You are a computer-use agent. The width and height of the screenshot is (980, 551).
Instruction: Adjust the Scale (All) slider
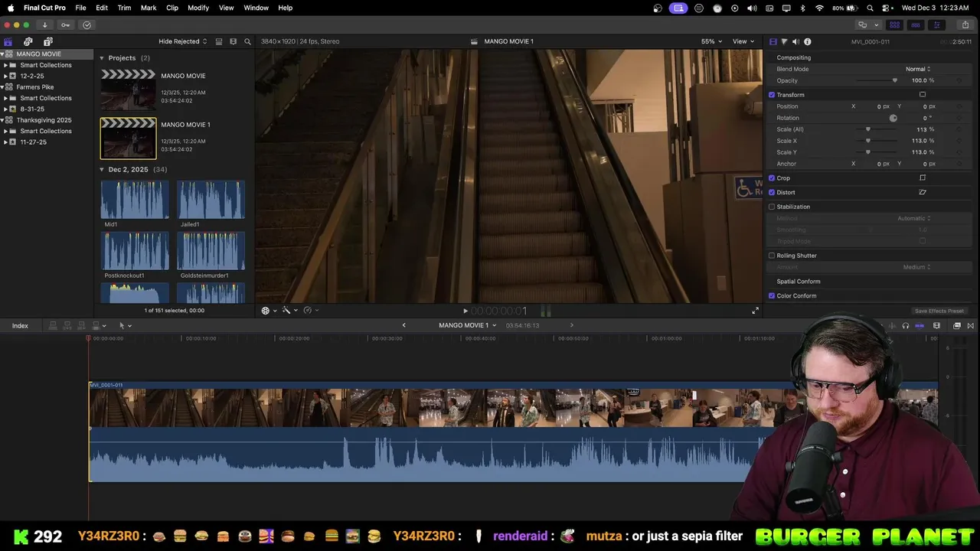[x=867, y=129]
